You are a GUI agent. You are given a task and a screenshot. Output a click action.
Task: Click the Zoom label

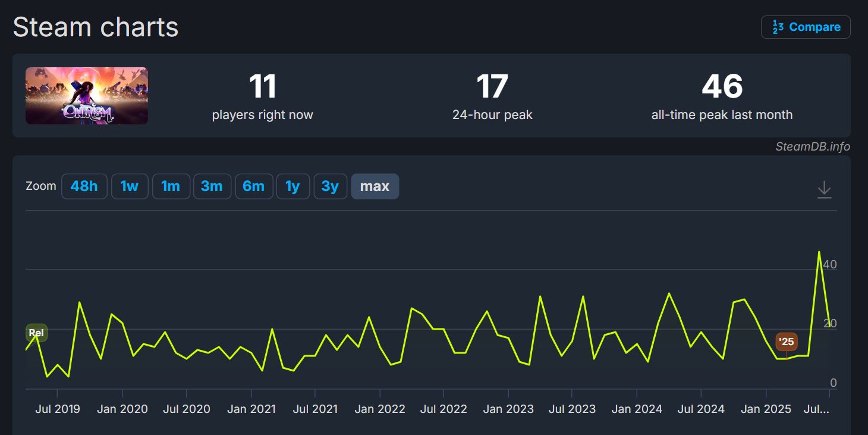41,186
